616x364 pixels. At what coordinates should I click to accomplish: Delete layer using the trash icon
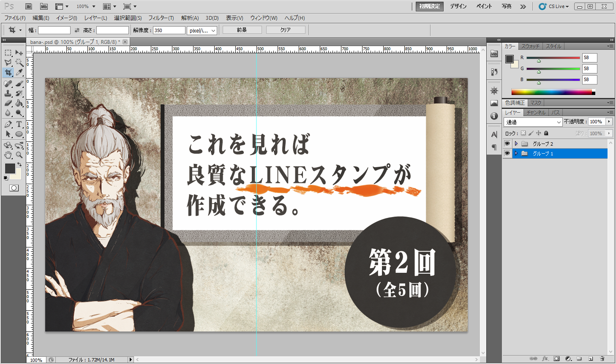coord(602,359)
